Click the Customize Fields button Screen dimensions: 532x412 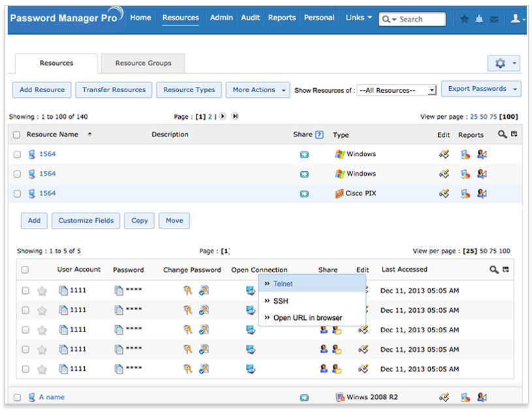85,221
